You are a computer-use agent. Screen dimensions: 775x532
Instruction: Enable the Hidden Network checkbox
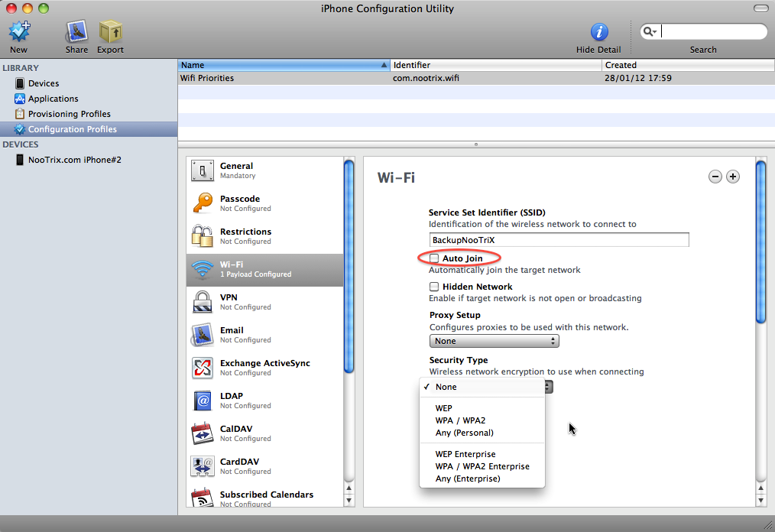pos(434,287)
